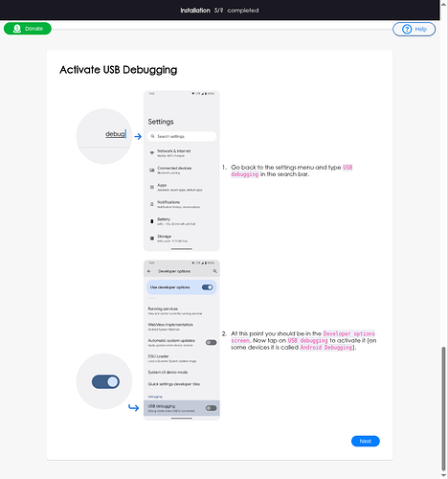Toggle the Automatic system updates switch
The image size is (448, 479).
(x=211, y=343)
